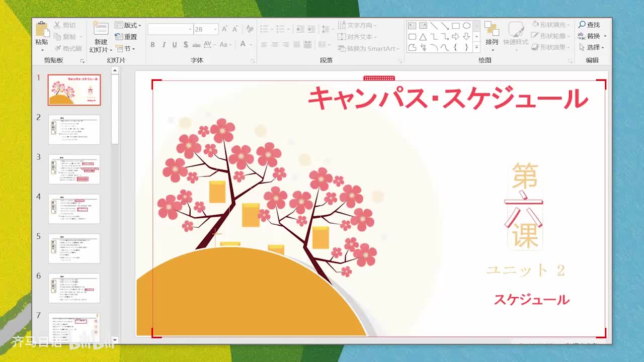Click the Increase Font Size icon

click(x=225, y=29)
